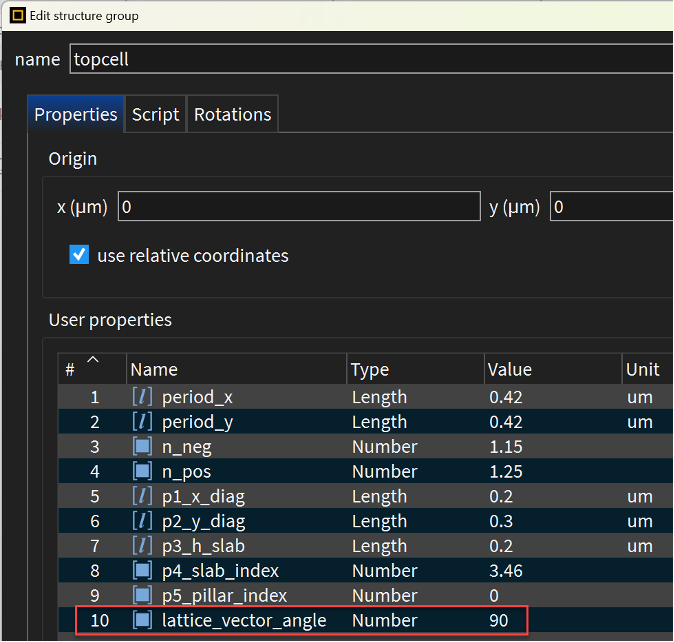Viewport: 674px width, 642px height.
Task: Click the length type icon for p3_h_slab
Action: pos(142,546)
